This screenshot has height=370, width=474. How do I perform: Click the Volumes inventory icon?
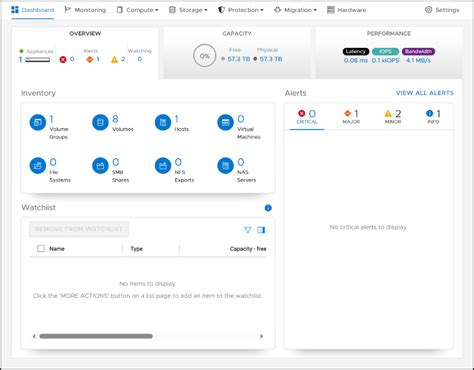(100, 122)
